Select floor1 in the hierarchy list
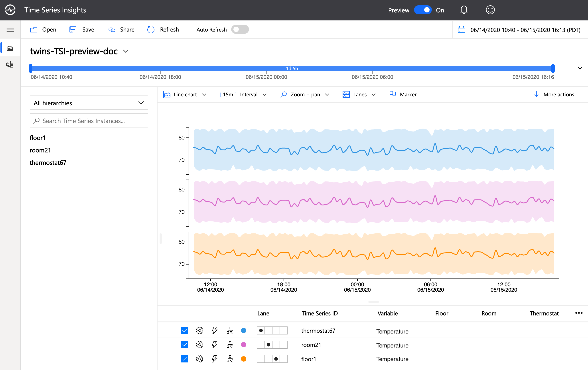The image size is (588, 370). (x=37, y=138)
